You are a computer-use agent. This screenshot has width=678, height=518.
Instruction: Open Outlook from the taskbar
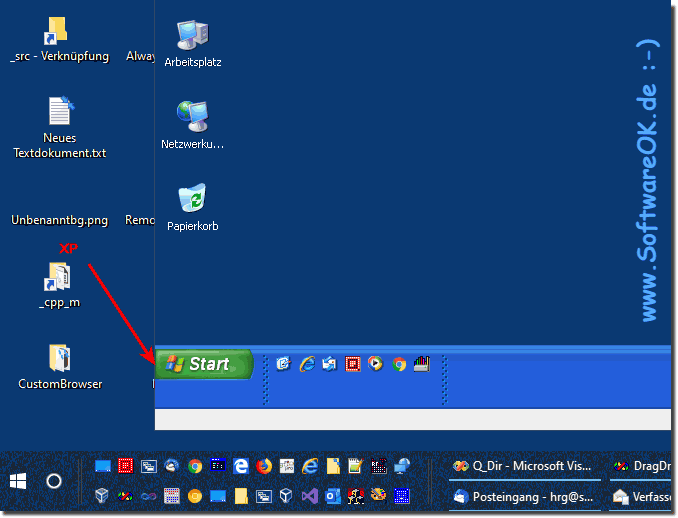tap(333, 496)
